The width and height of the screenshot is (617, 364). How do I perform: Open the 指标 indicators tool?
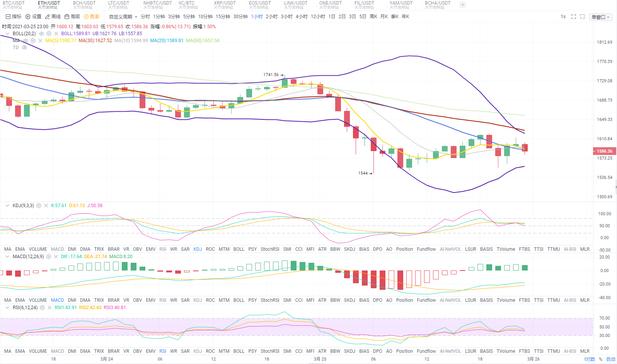pyautogui.click(x=14, y=17)
